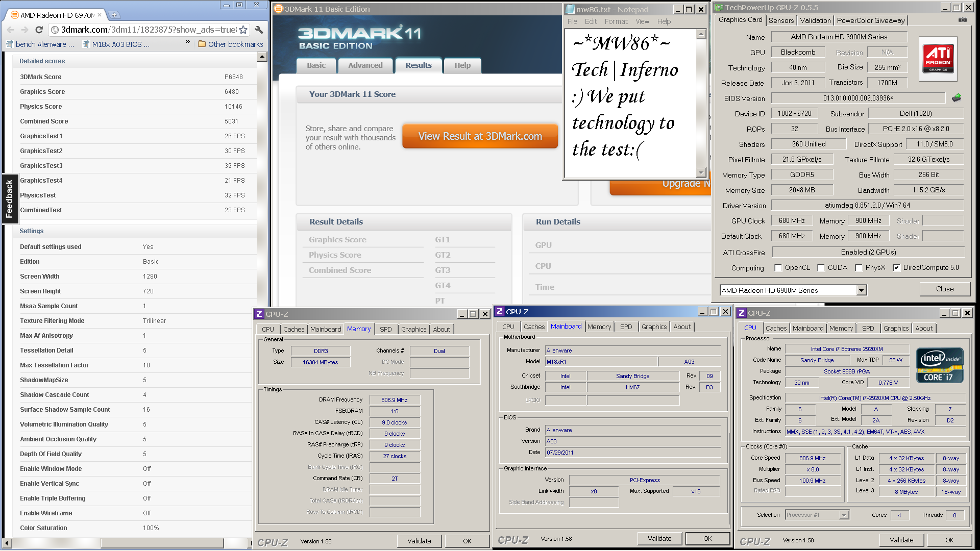
Task: Open the M18x A03 BIOS bookmark
Action: tap(116, 44)
